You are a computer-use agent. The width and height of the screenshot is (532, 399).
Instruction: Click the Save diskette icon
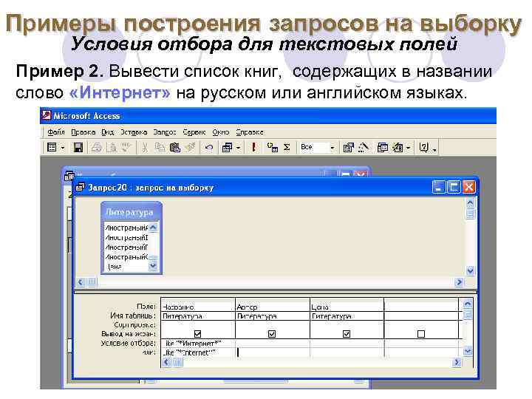78,148
